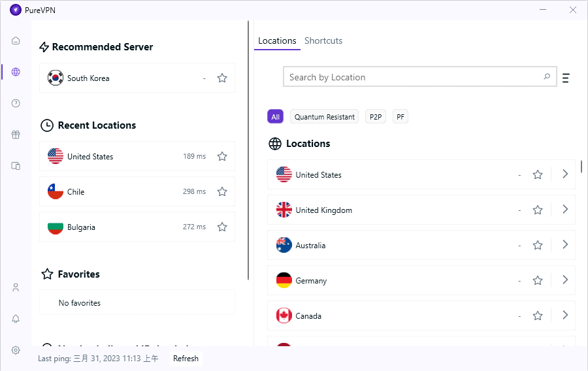Star United Kingdom in Locations list
588x371 pixels.
click(x=538, y=210)
